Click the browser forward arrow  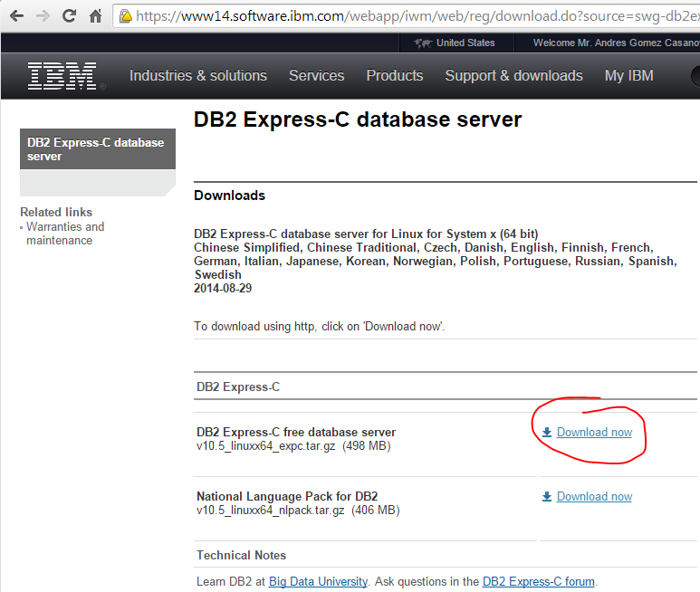43,16
